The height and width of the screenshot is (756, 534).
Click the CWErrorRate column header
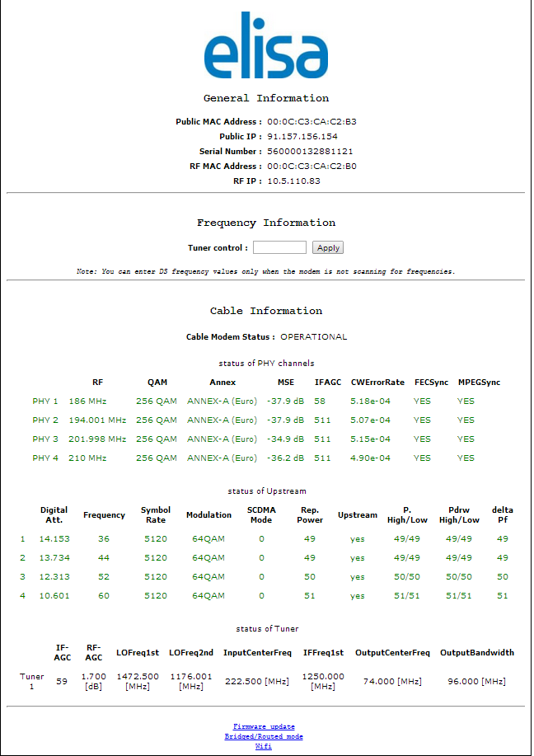point(378,383)
